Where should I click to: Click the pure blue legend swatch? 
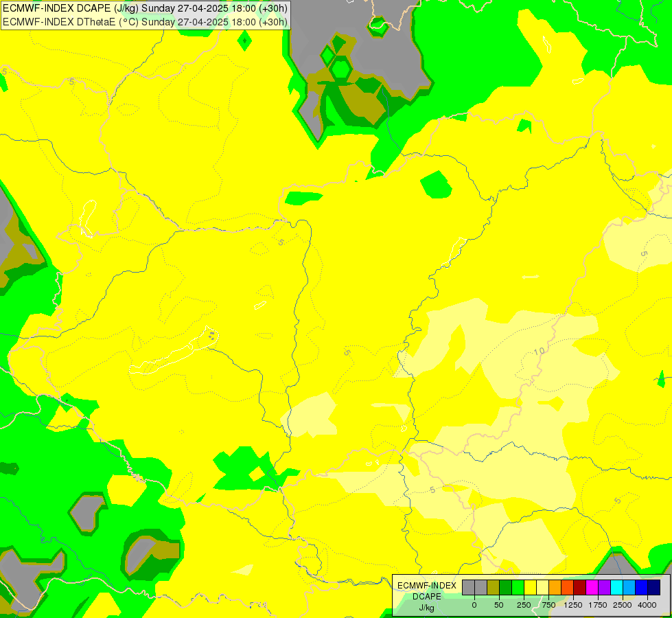(x=642, y=587)
